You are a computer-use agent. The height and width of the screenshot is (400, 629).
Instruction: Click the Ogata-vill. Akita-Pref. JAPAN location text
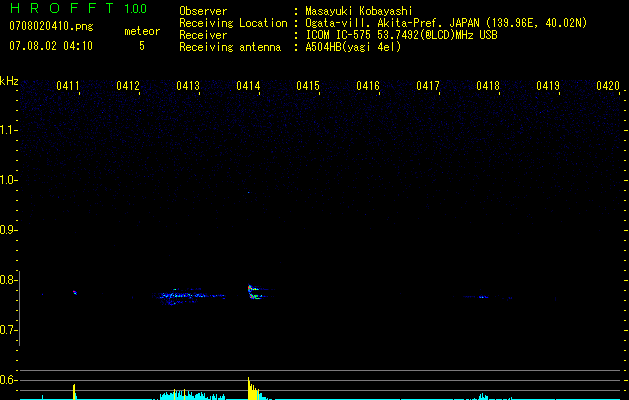tap(446, 23)
